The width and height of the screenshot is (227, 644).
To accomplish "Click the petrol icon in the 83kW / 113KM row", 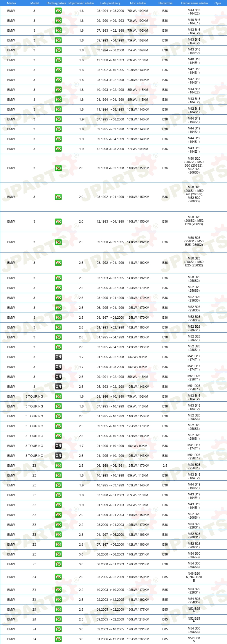I will 58,60.
